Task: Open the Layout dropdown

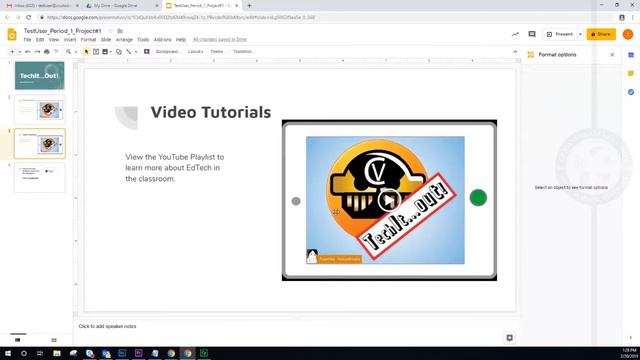Action: click(x=196, y=52)
